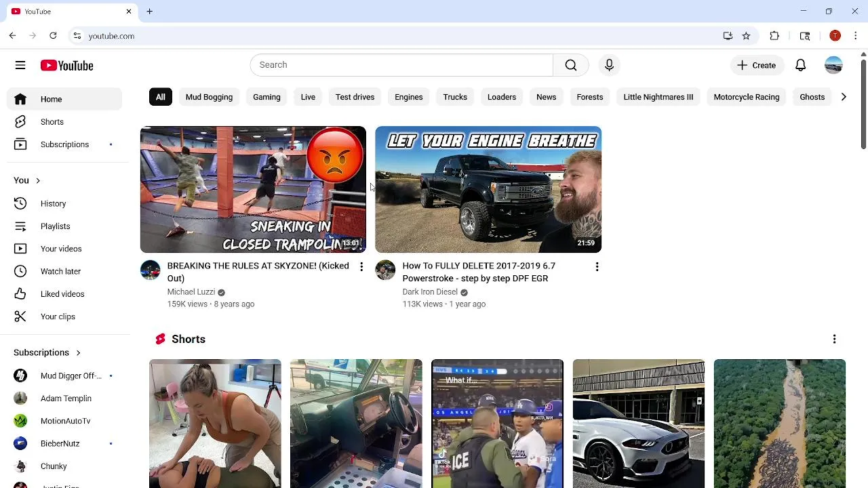The width and height of the screenshot is (868, 488).
Task: Open Your clips
Action: [64, 317]
